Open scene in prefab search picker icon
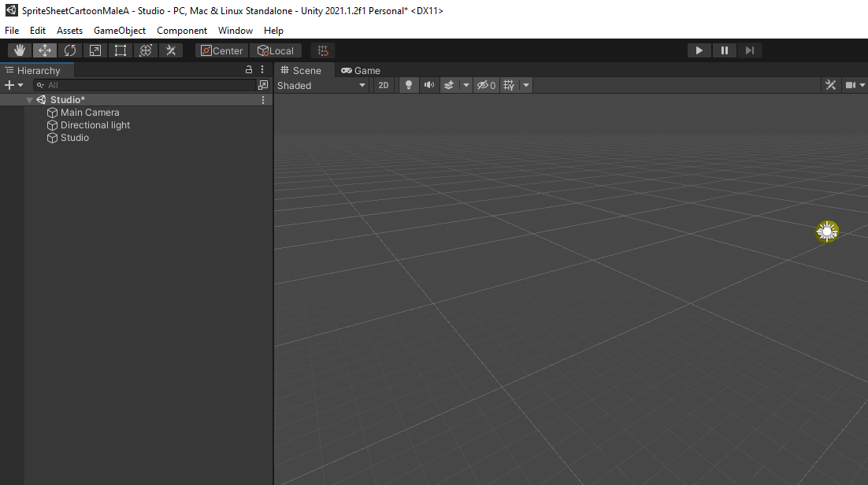 [x=263, y=85]
